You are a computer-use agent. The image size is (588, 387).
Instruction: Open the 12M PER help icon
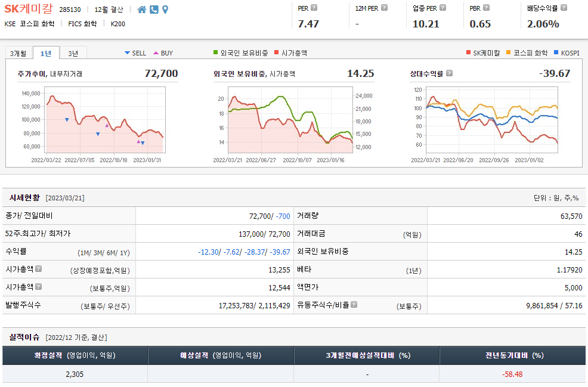tap(384, 8)
